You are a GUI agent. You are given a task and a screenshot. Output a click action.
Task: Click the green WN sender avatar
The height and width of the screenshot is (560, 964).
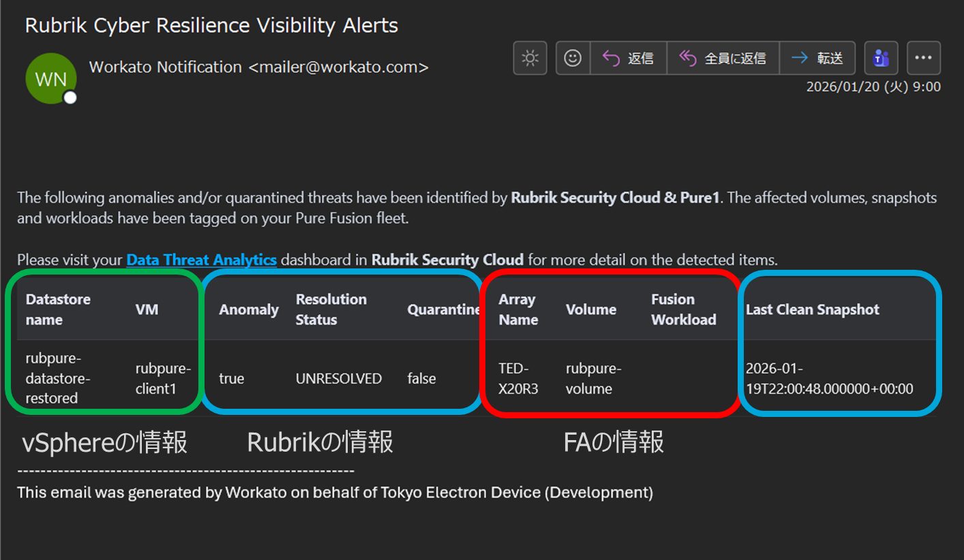[50, 78]
